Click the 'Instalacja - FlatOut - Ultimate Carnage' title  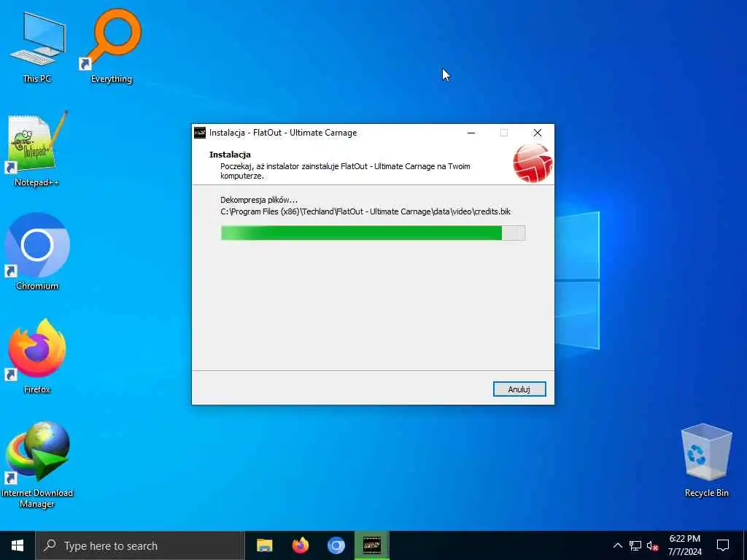(x=283, y=133)
